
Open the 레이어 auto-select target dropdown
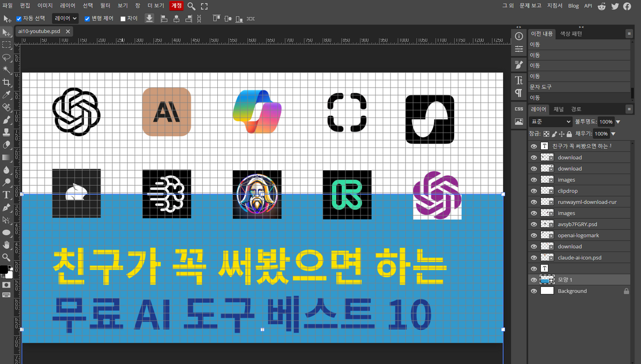65,19
